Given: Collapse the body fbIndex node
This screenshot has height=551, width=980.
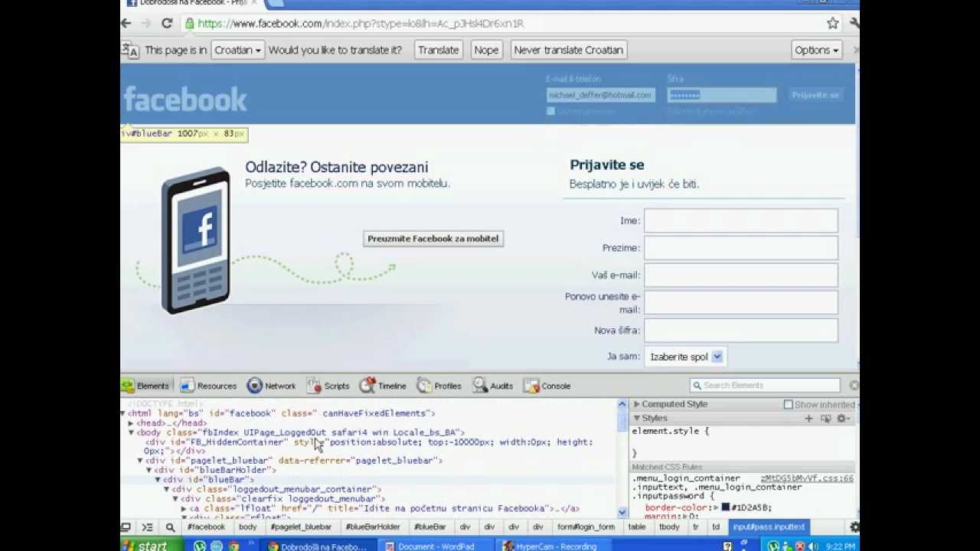Looking at the screenshot, I should [x=131, y=432].
